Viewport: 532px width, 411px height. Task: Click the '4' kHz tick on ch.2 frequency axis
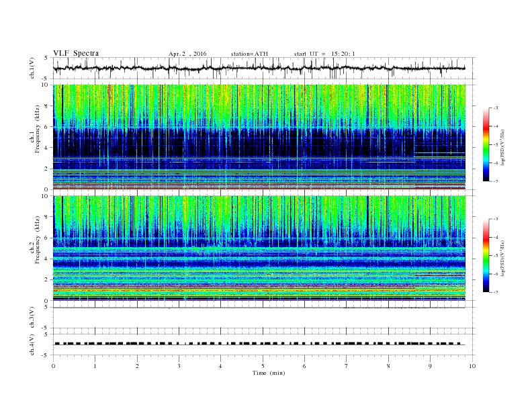[x=46, y=259]
